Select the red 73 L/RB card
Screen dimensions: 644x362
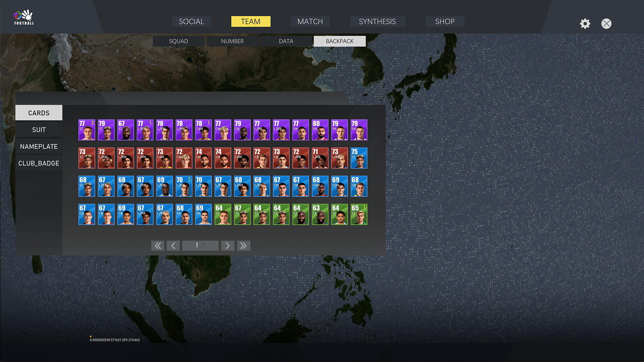pyautogui.click(x=340, y=158)
